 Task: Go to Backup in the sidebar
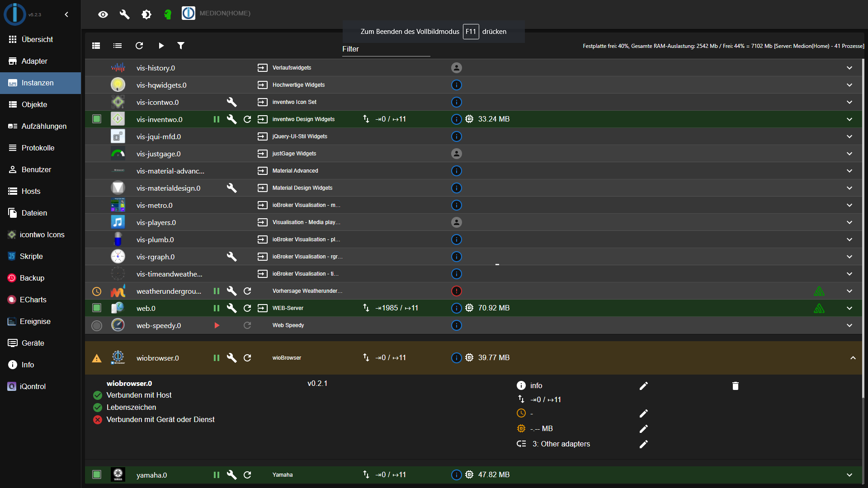coord(40,278)
